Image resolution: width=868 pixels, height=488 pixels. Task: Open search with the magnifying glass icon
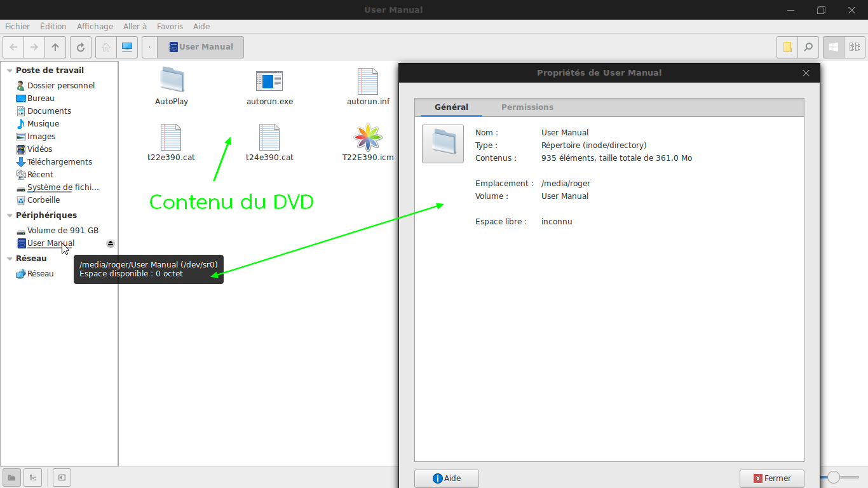808,47
